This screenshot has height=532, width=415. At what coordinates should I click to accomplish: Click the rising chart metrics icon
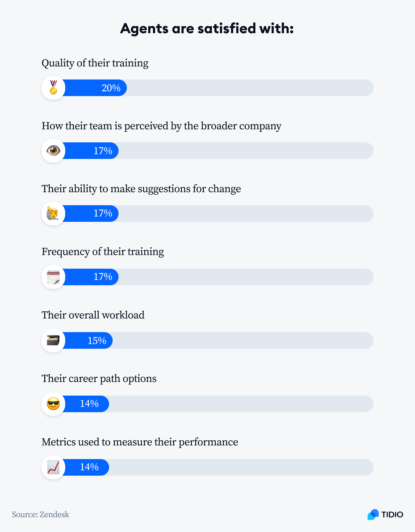click(x=53, y=467)
